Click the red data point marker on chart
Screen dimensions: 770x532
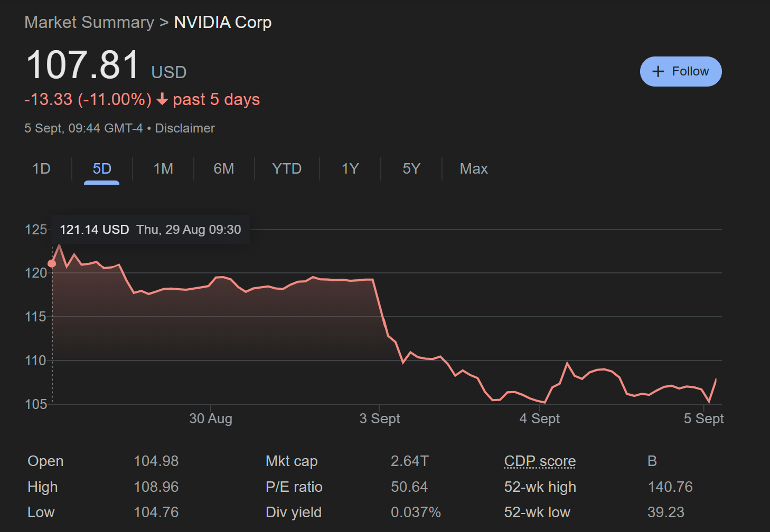point(52,263)
